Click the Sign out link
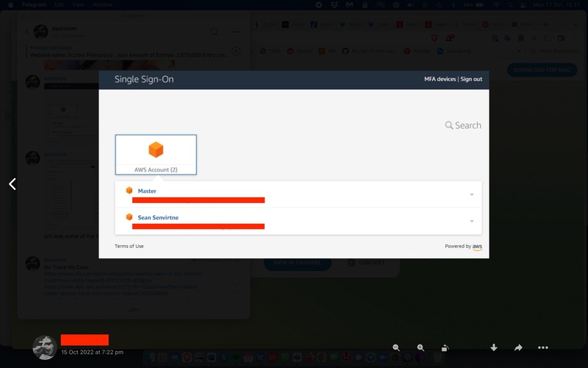The width and height of the screenshot is (588, 368). coord(471,79)
